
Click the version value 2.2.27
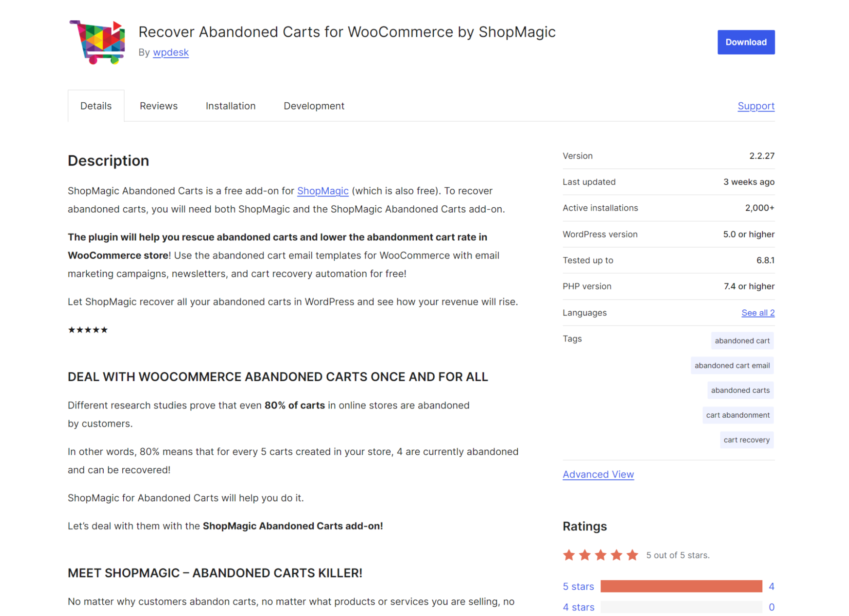coord(762,156)
